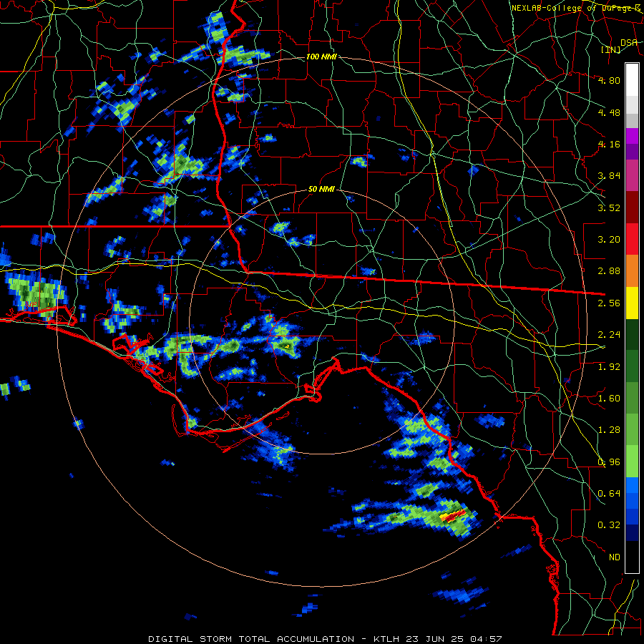Select the 2.24 legend value
The height and width of the screenshot is (644, 644).
(x=609, y=335)
